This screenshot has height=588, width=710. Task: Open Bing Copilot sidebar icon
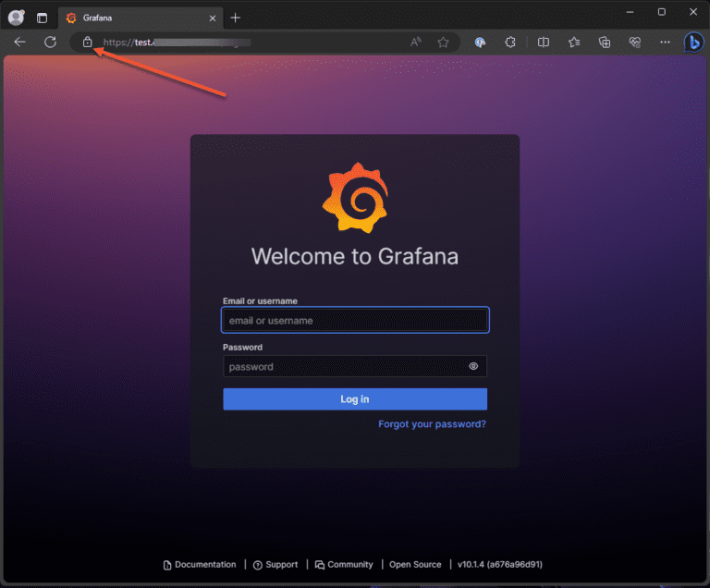click(693, 43)
